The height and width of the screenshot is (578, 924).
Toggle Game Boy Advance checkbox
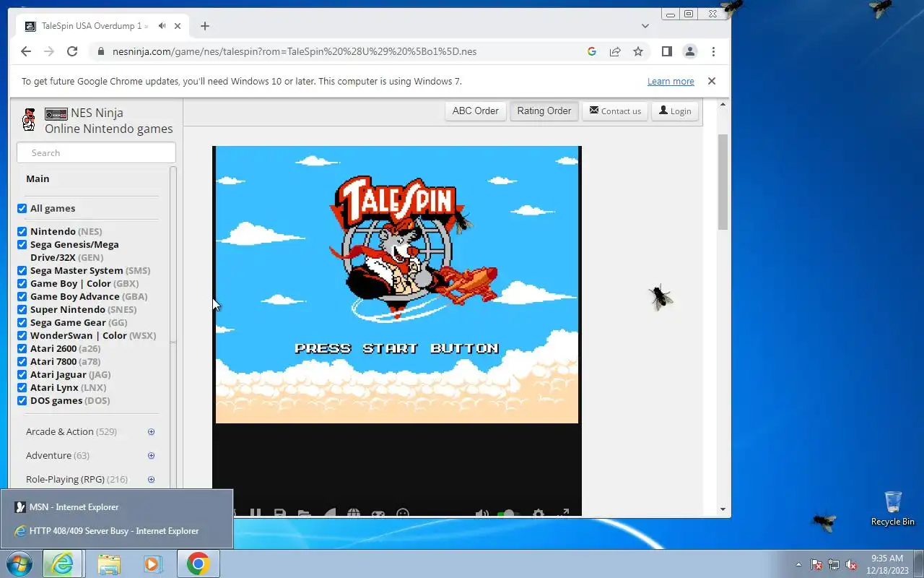[22, 296]
